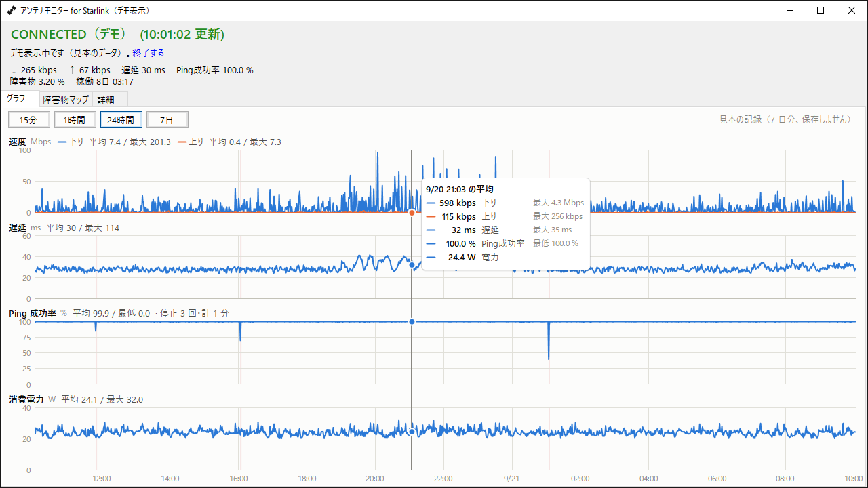The width and height of the screenshot is (868, 488).
Task: Click the blue data point on latency chart
Action: [412, 265]
